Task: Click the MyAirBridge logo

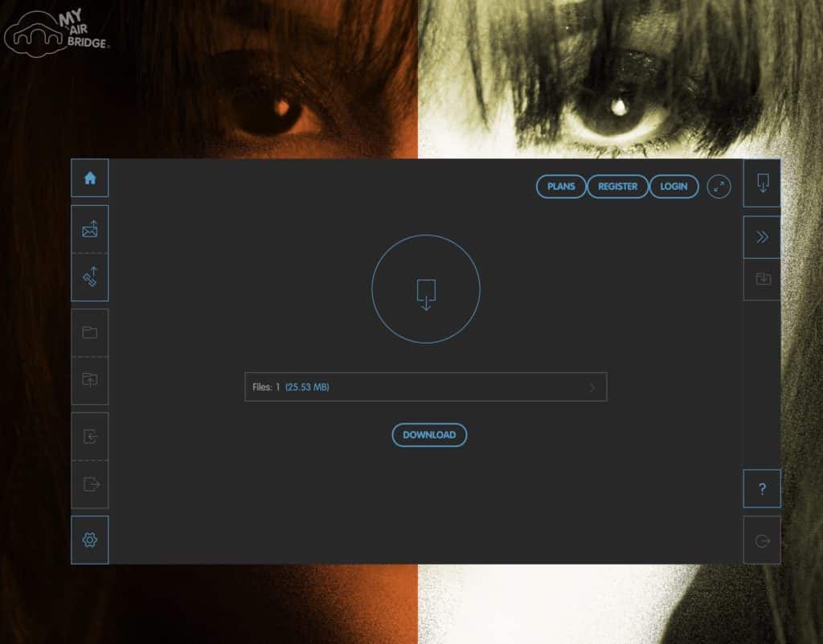Action: pos(57,33)
